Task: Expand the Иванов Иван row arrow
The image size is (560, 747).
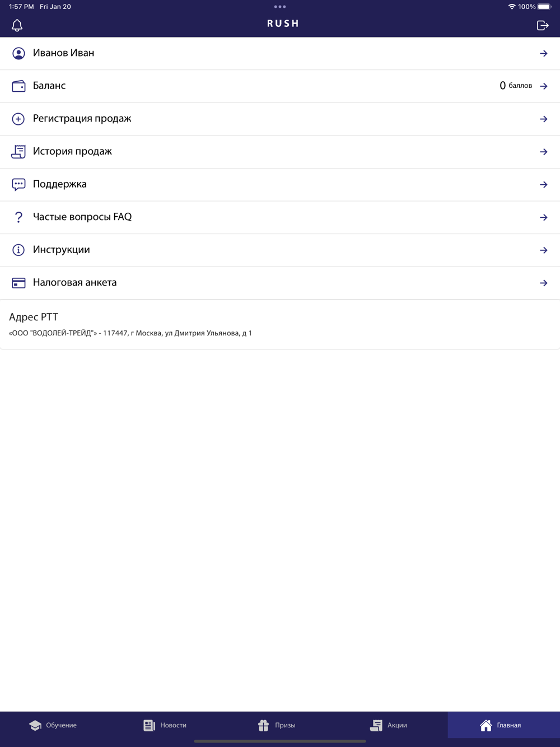Action: click(x=543, y=53)
